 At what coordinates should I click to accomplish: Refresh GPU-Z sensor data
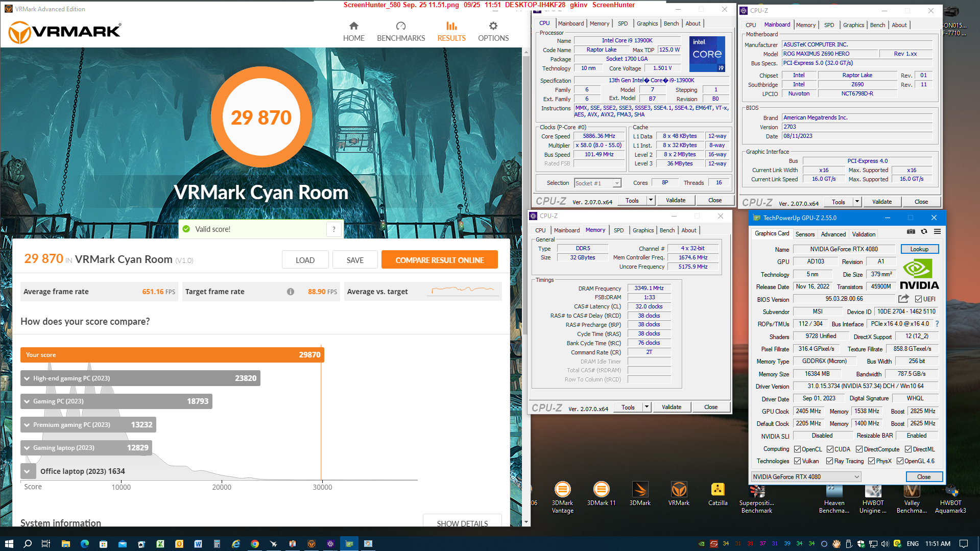pyautogui.click(x=924, y=231)
